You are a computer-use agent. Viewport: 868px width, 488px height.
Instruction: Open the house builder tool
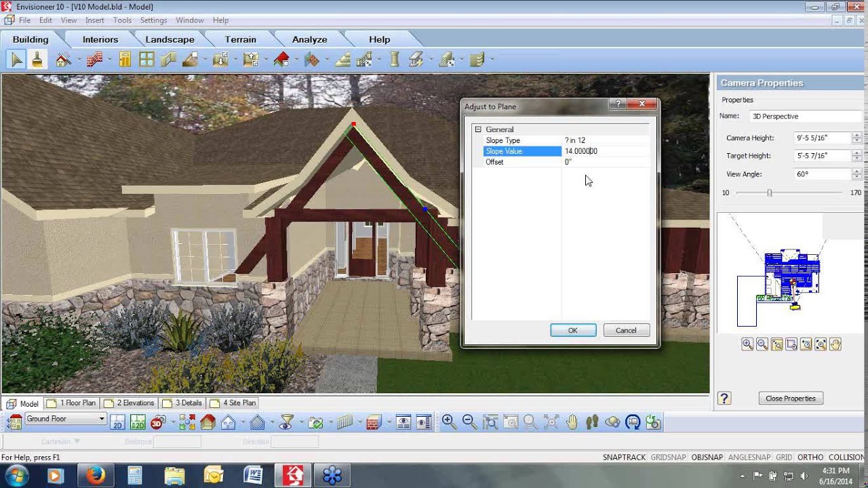click(x=63, y=60)
